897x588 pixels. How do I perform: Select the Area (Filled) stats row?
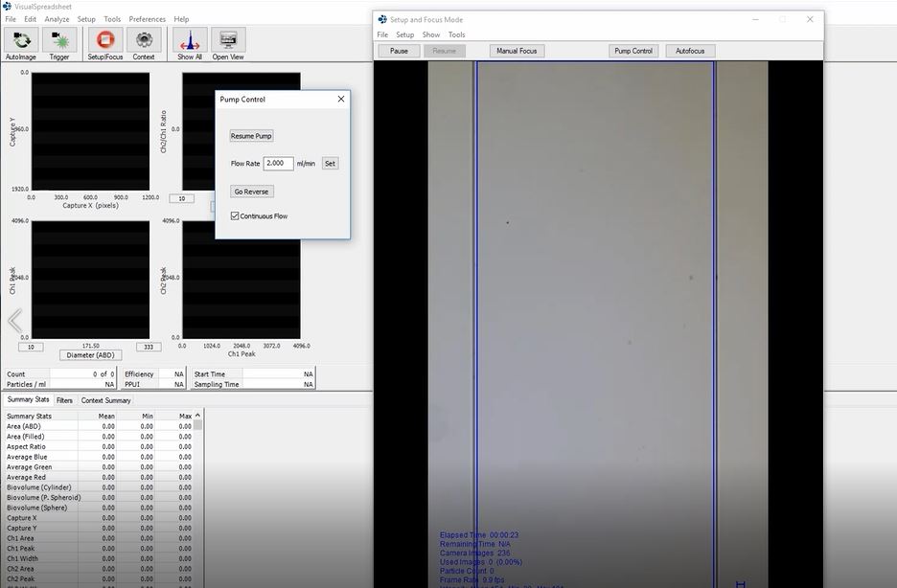[x=99, y=437]
